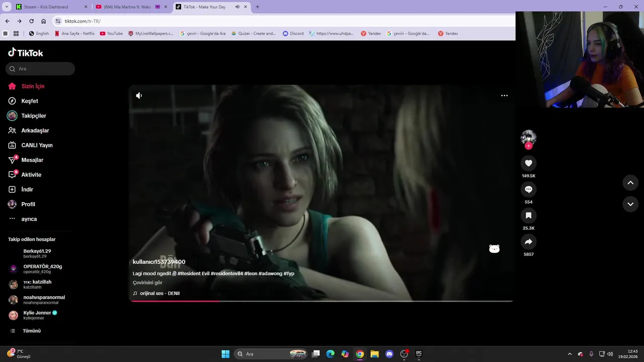Open the Discord bookmark
Screen dimensions: 644x362
pos(293,34)
